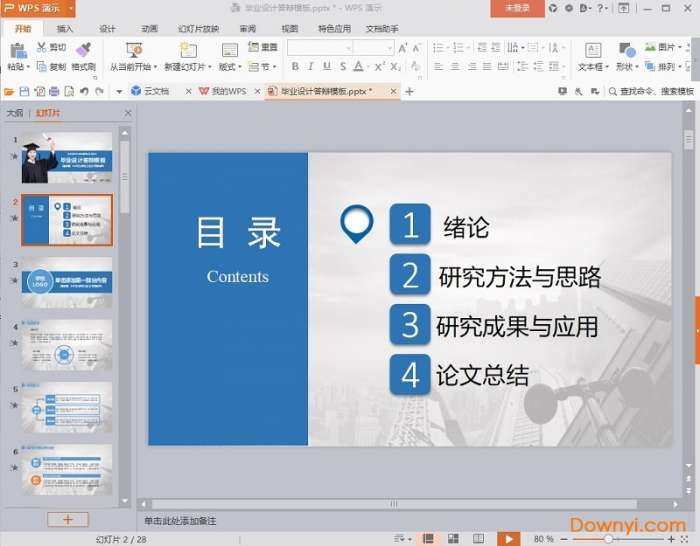The width and height of the screenshot is (700, 546).
Task: Close the slide thumbnail pane
Action: coord(128,113)
